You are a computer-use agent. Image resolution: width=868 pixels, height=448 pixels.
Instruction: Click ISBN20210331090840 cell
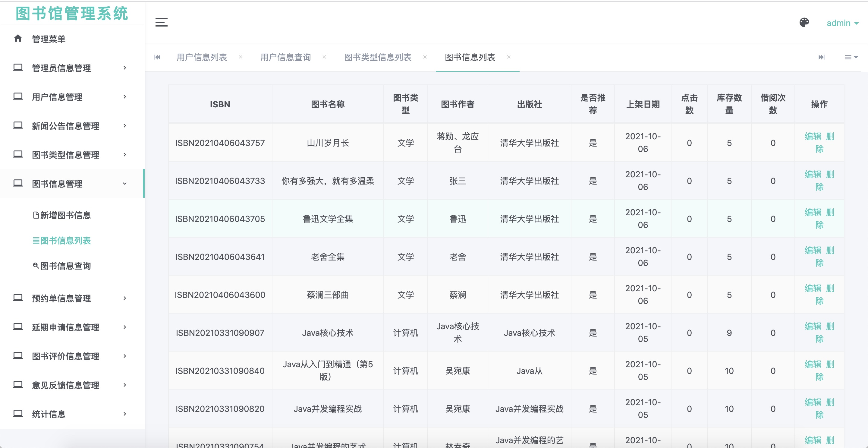[220, 371]
